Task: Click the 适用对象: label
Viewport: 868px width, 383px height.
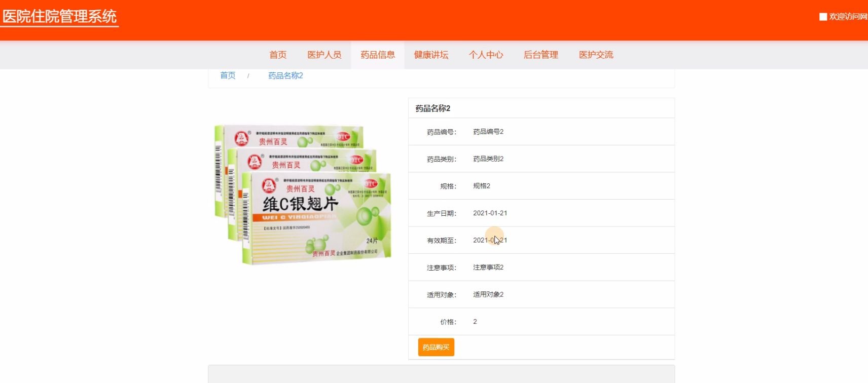Action: (x=442, y=295)
